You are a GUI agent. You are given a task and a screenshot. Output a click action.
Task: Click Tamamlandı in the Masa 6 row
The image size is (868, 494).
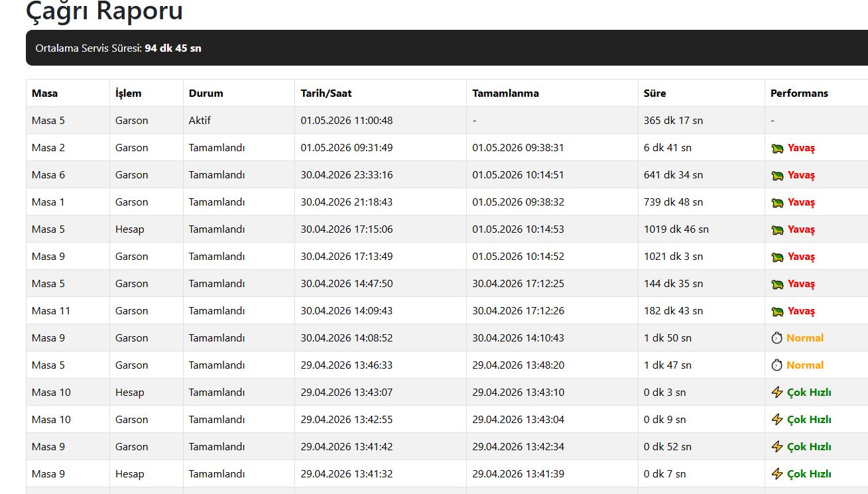[x=217, y=175]
